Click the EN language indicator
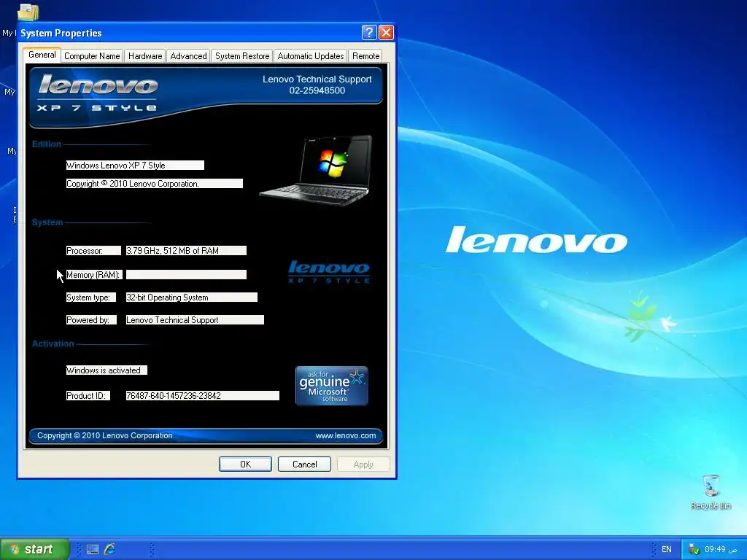Viewport: 747px width, 560px height. [x=667, y=550]
